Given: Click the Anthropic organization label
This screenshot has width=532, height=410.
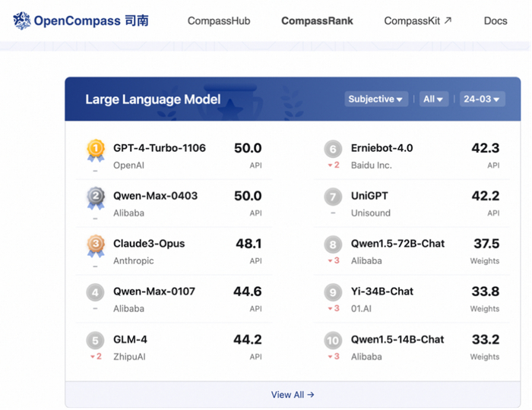Looking at the screenshot, I should (x=133, y=261).
